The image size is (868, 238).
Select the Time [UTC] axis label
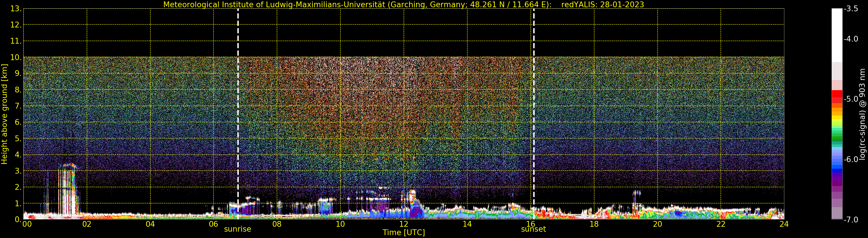coord(404,233)
